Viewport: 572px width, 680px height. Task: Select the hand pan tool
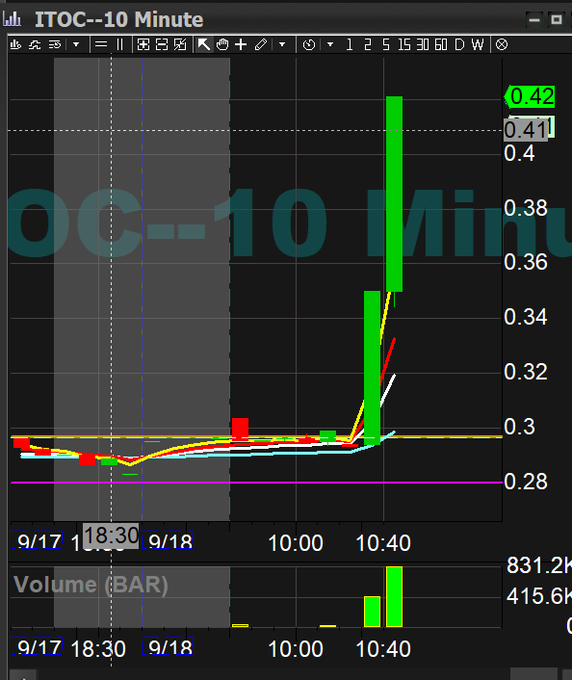point(222,44)
